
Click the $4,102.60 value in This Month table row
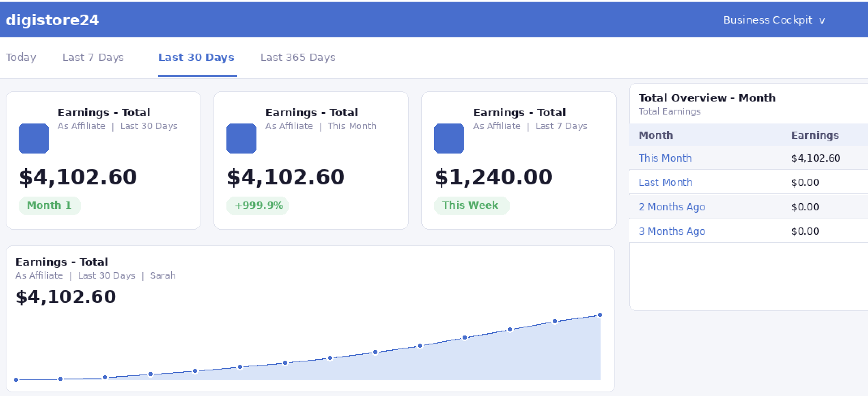[816, 158]
